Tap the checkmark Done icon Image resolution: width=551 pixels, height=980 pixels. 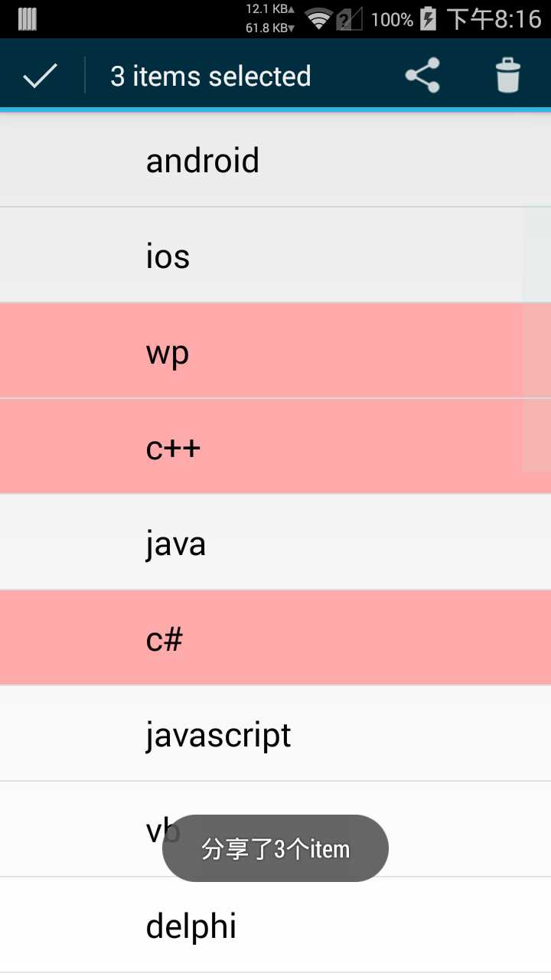[x=41, y=76]
